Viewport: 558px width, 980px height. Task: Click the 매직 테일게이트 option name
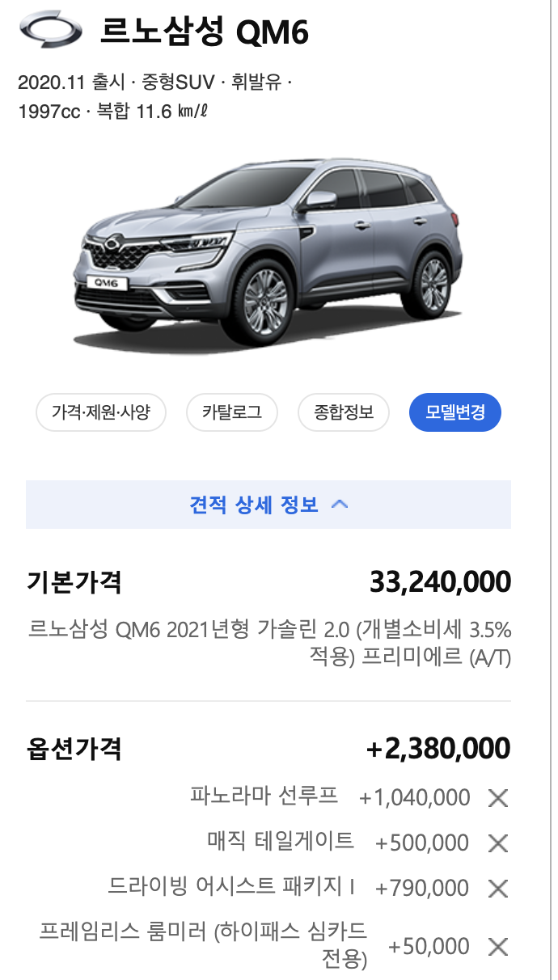(281, 841)
